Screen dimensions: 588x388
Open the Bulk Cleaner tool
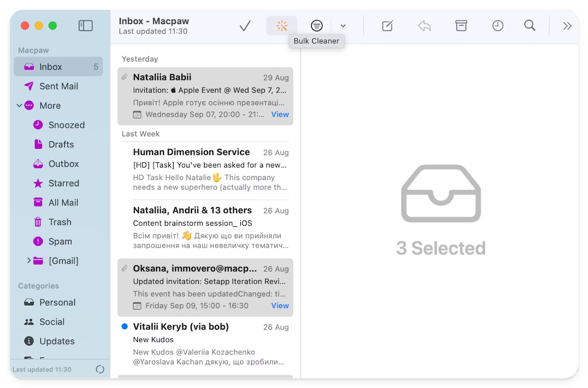[282, 25]
